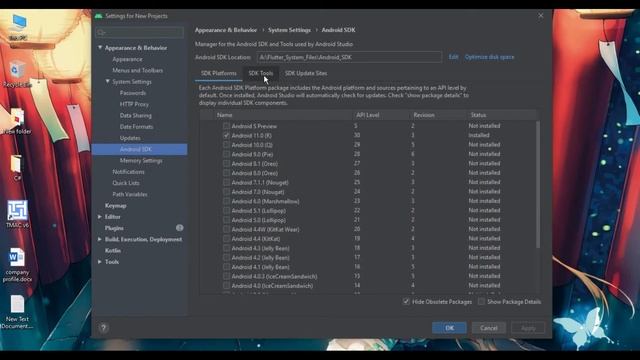Open Updates settings page

pyautogui.click(x=130, y=138)
